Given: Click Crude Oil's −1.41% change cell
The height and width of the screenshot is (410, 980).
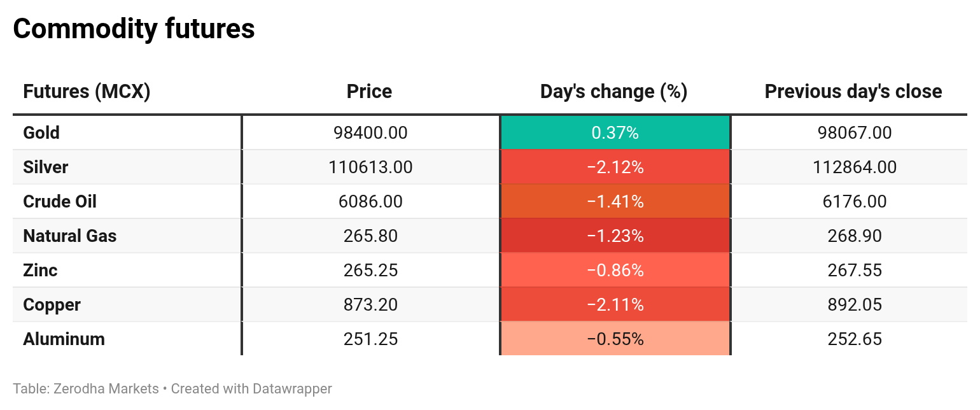Looking at the screenshot, I should pyautogui.click(x=615, y=202).
